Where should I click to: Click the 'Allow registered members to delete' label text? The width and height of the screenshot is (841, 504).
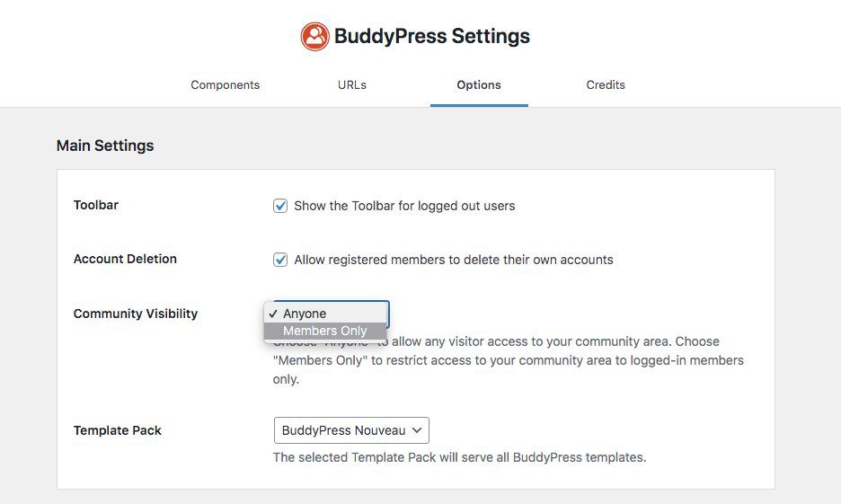click(x=454, y=260)
